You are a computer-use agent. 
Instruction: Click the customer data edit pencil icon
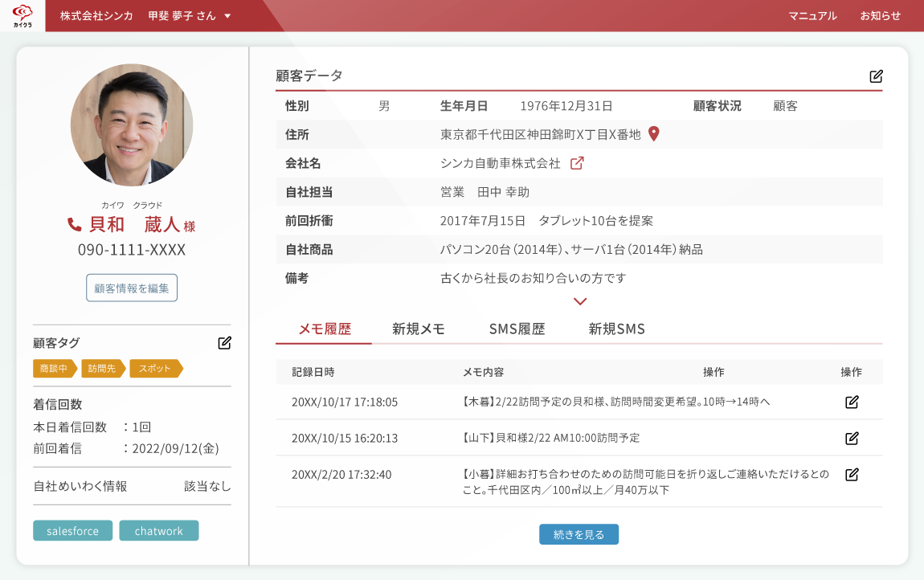tap(876, 76)
